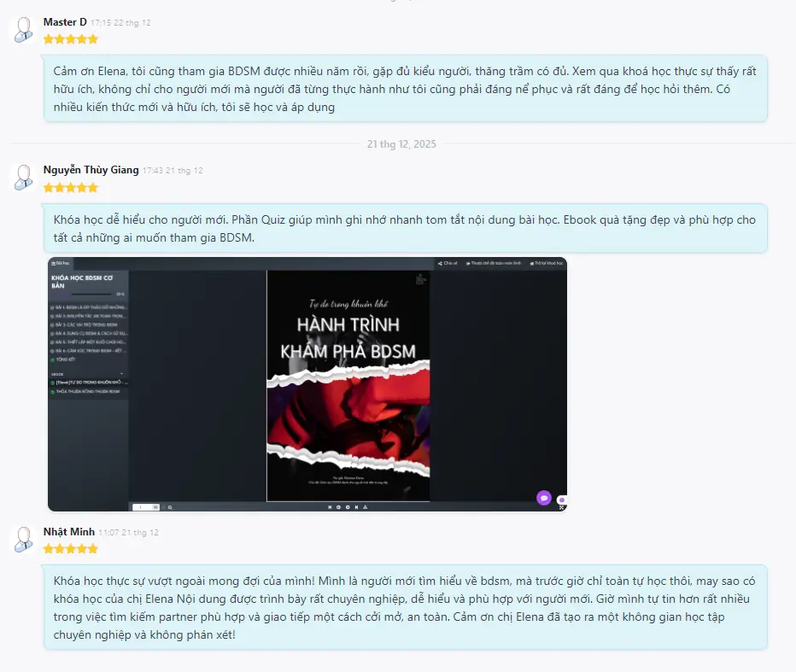
Task: Click Master D's profile avatar
Action: [x=21, y=31]
